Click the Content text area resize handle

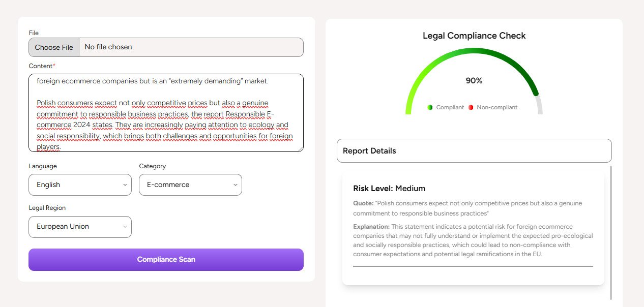click(300, 148)
